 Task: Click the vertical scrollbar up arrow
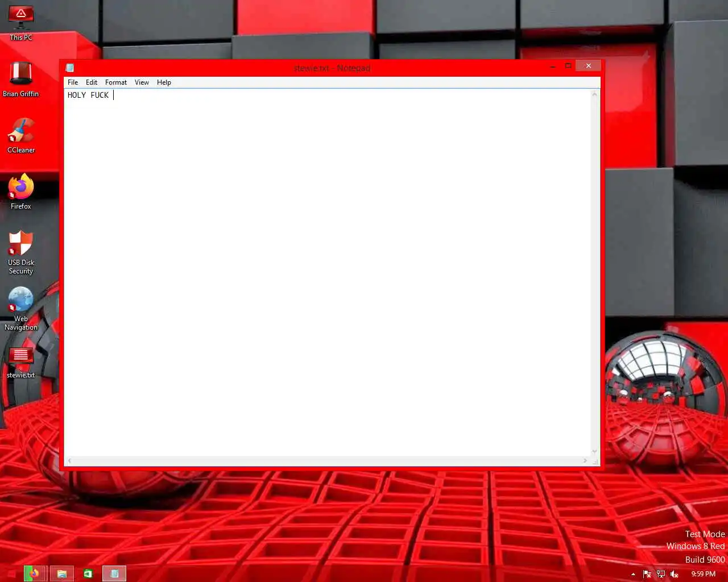pyautogui.click(x=595, y=94)
